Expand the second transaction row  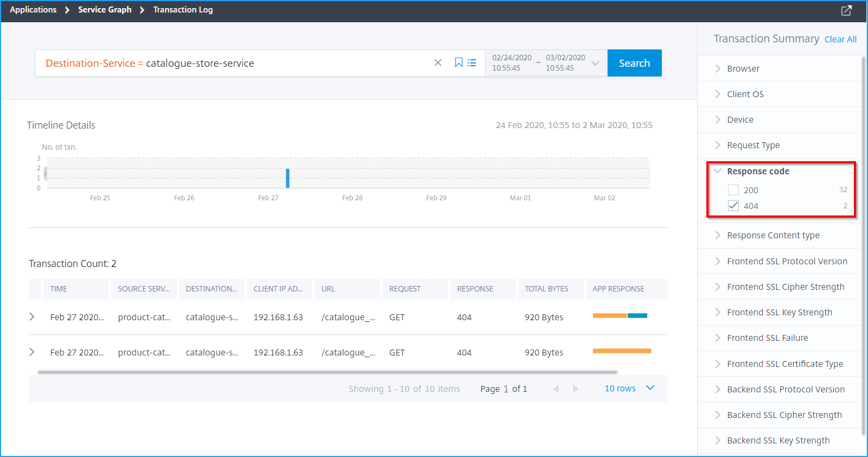[x=32, y=352]
